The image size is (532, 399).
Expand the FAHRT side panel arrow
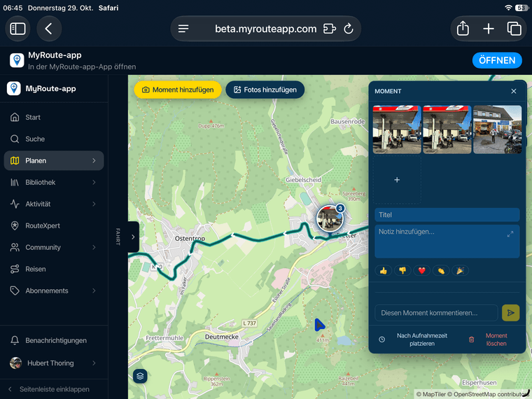pos(133,237)
